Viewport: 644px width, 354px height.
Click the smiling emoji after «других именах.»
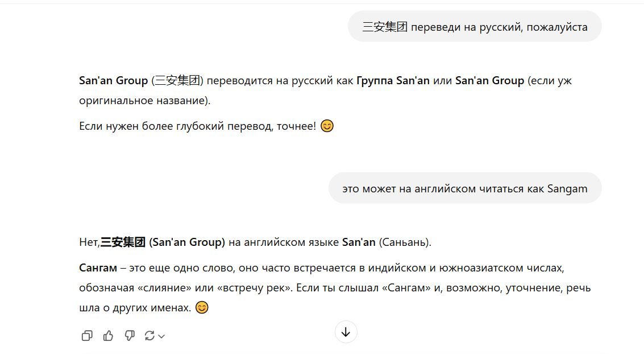tap(202, 307)
